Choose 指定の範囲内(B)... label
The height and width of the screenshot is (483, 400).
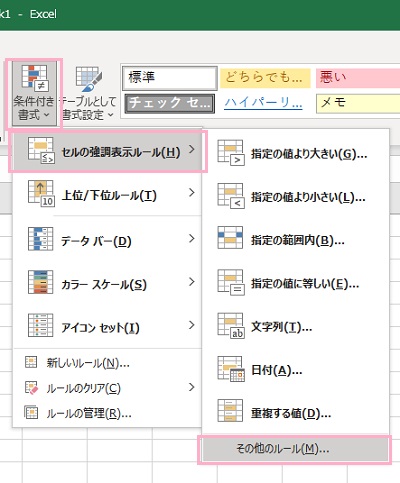[298, 240]
